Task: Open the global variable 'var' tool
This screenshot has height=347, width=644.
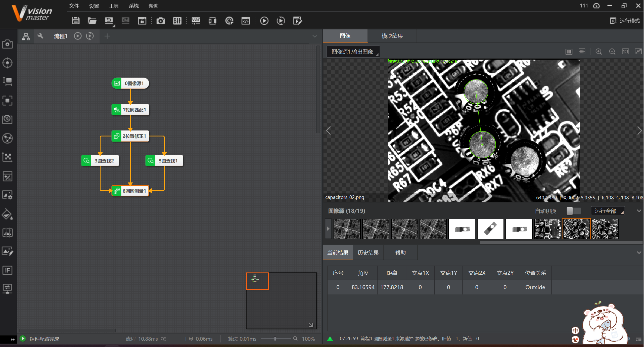Action: [x=196, y=21]
